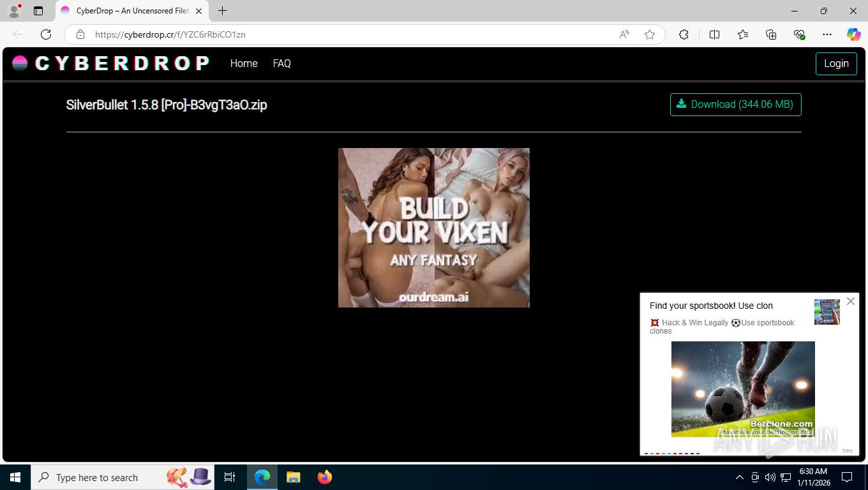Click the address bar URL
The width and height of the screenshot is (868, 490).
(170, 34)
